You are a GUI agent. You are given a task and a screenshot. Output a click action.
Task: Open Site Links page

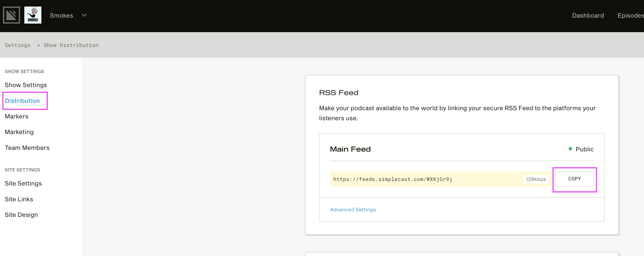click(x=19, y=199)
